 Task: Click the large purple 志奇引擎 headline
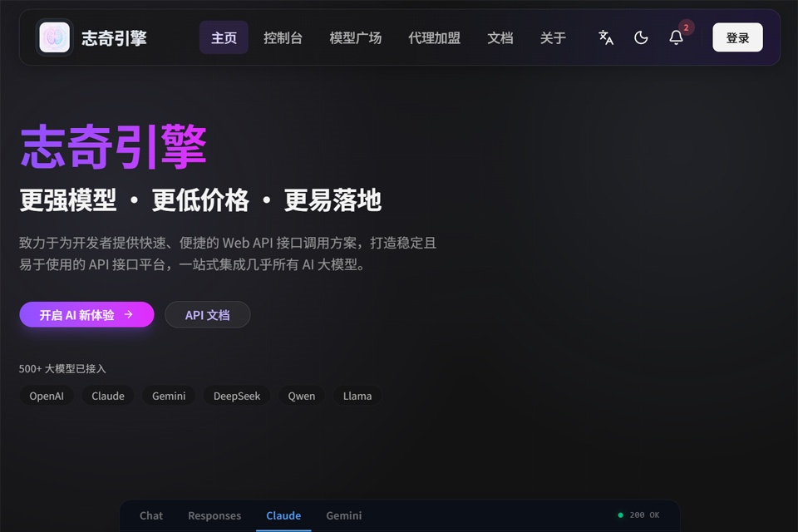click(x=114, y=146)
